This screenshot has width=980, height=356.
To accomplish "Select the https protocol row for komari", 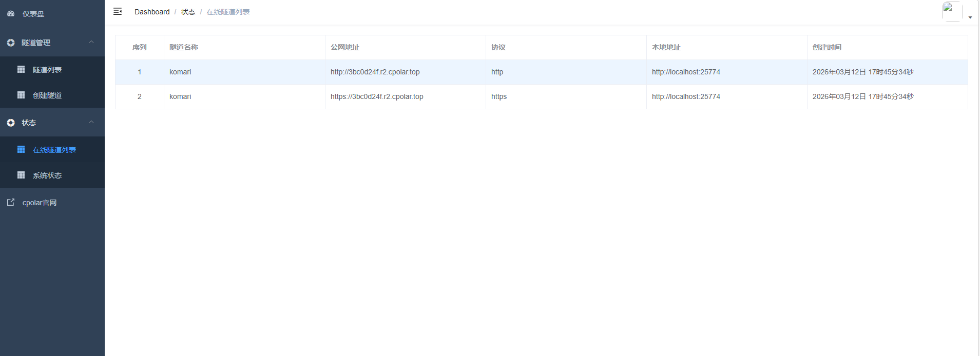I will pyautogui.click(x=499, y=96).
